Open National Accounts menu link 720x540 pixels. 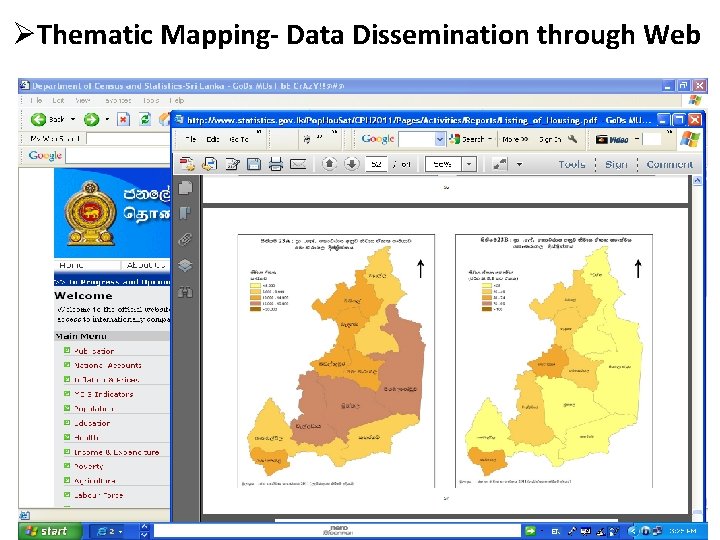108,365
